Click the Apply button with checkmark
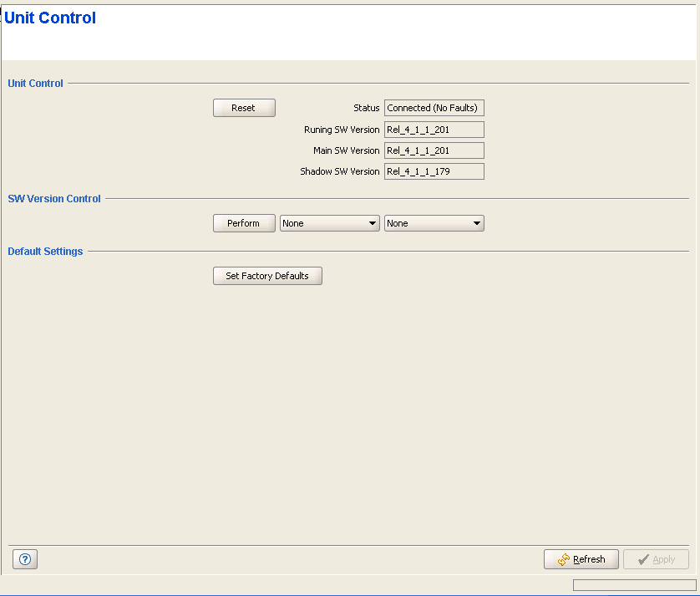 (x=656, y=559)
